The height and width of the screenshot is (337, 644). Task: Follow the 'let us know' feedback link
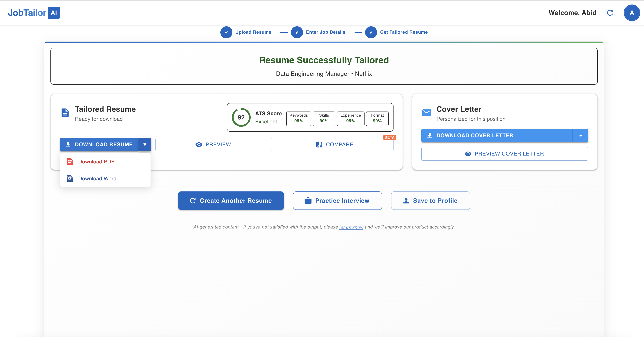351,227
